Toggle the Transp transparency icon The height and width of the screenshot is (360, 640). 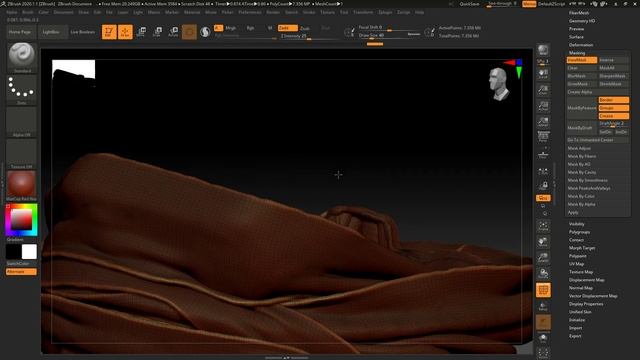(x=543, y=307)
